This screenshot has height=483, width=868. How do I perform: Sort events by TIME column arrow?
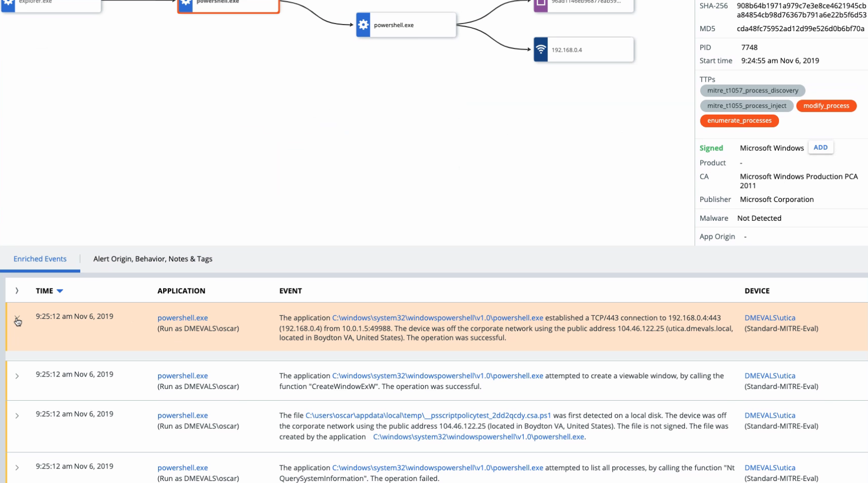pyautogui.click(x=60, y=291)
